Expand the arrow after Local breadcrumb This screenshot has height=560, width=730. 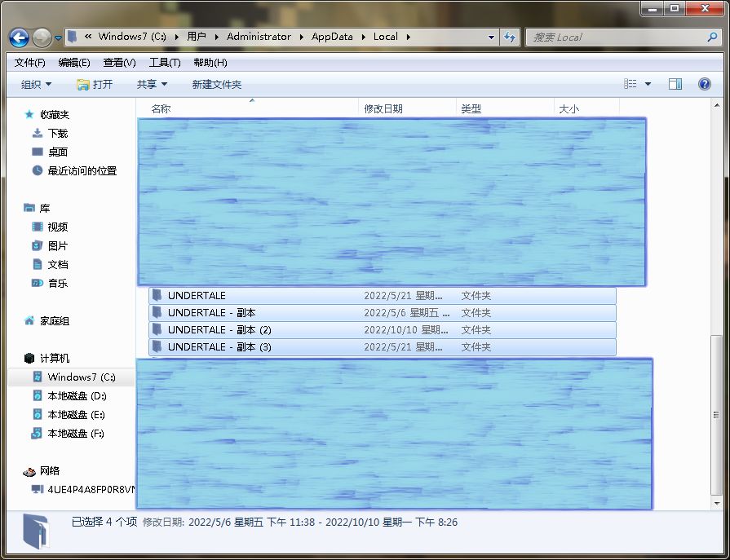coord(409,37)
